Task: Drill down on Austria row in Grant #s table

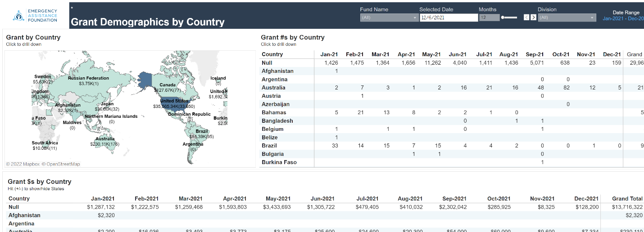Action: (271, 96)
